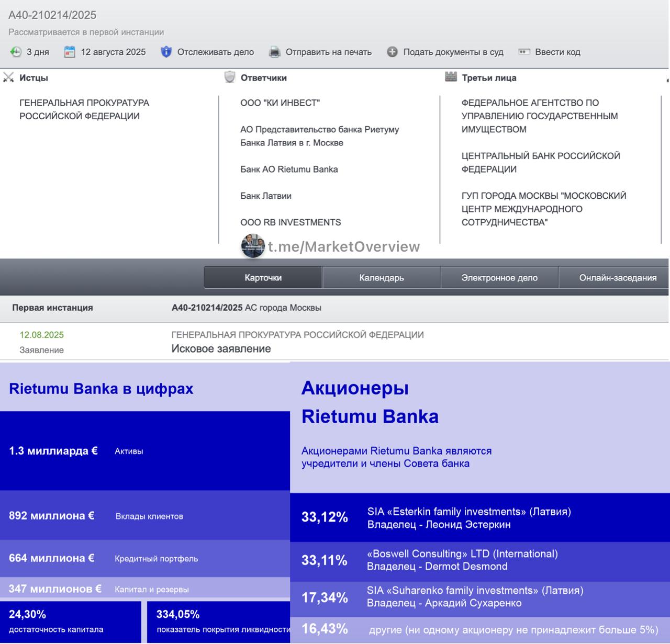
Task: Click the '24,30%' capital adequacy tile
Action: (70, 622)
